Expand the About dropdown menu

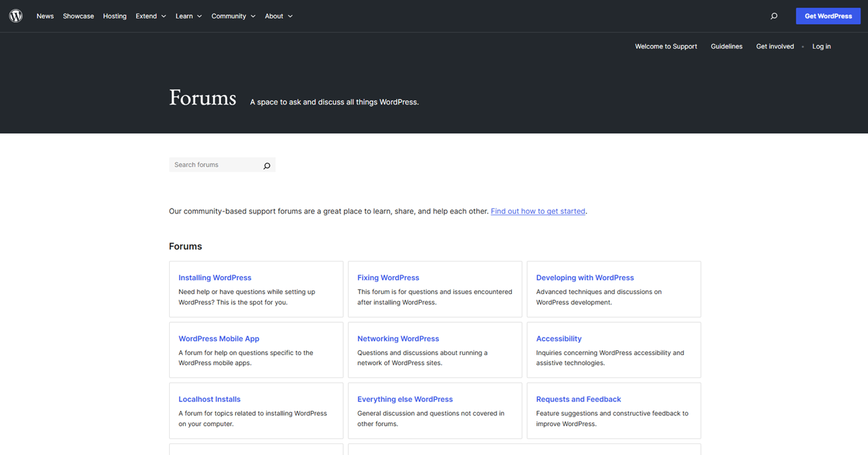click(279, 16)
